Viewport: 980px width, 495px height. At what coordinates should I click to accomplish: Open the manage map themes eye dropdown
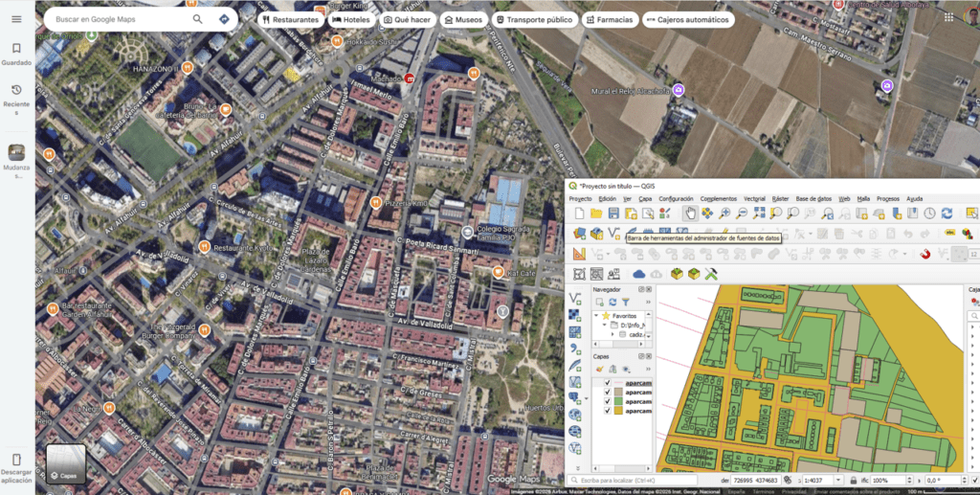627,369
